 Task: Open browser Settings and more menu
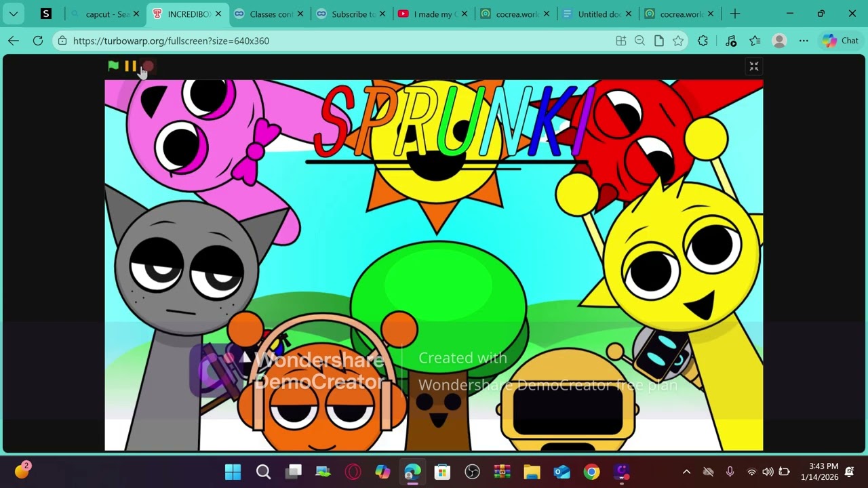[804, 41]
